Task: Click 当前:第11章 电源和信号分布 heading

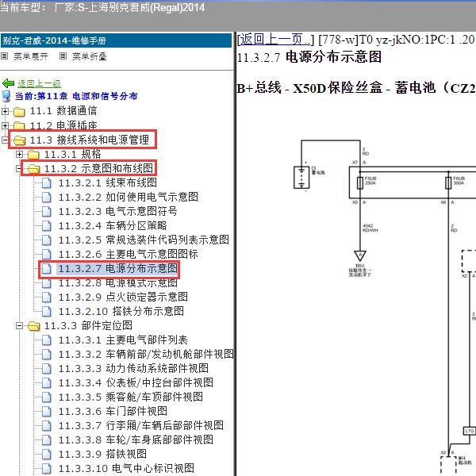Action: coord(76,96)
